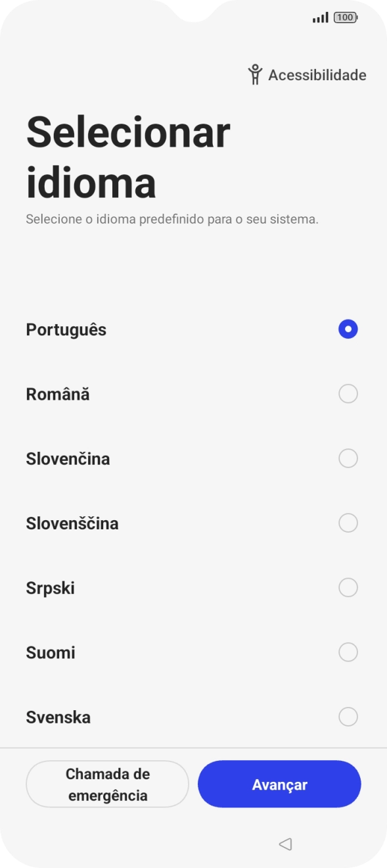Start a Chamada de emergência
This screenshot has width=387, height=868.
click(107, 784)
